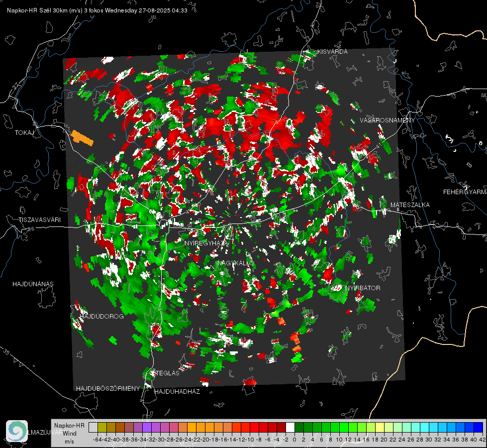Click the KISVÁRDA city label
The image size is (487, 448).
click(x=332, y=52)
